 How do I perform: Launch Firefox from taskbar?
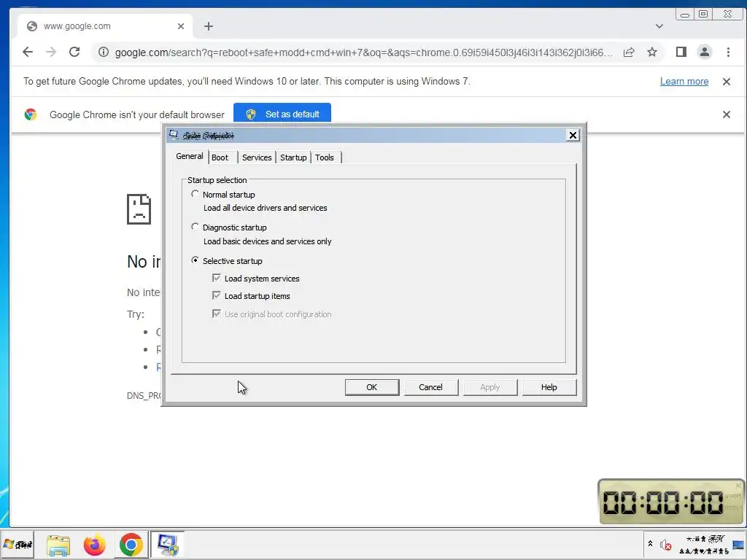tap(94, 545)
